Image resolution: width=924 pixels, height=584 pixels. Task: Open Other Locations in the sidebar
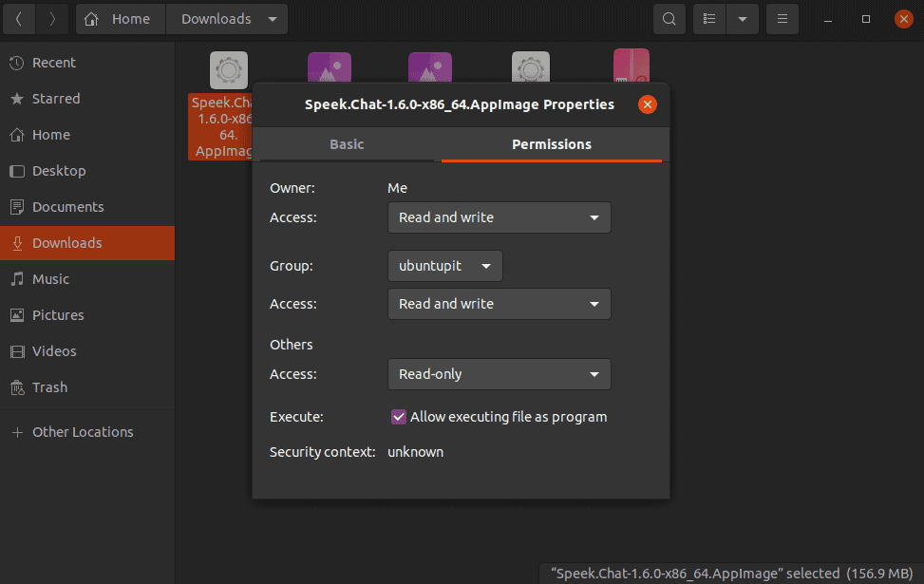(x=87, y=432)
